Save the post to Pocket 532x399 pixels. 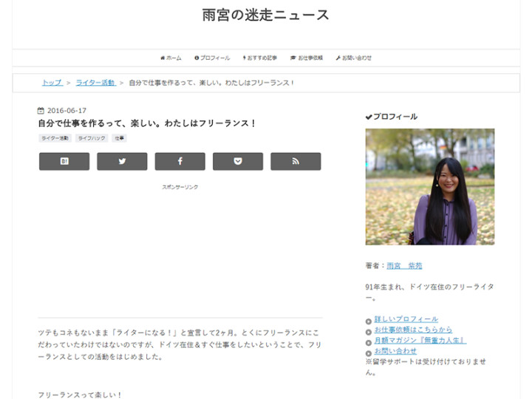238,162
